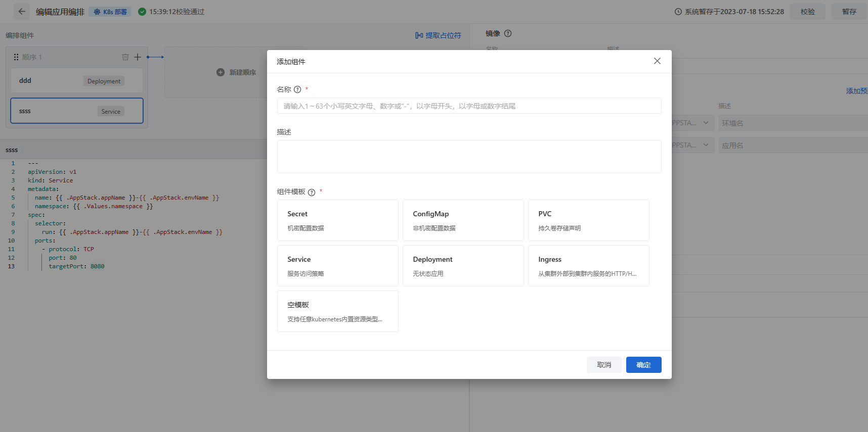Click the Deployment tag on ddd
The width and height of the screenshot is (868, 432).
pos(104,81)
